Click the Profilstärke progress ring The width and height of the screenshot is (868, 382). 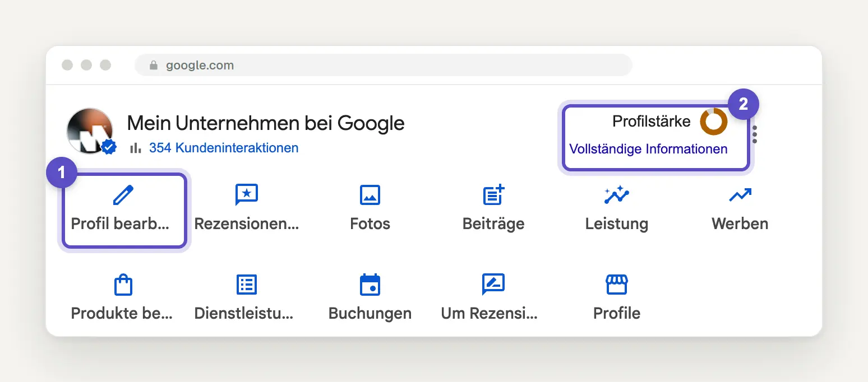[714, 122]
